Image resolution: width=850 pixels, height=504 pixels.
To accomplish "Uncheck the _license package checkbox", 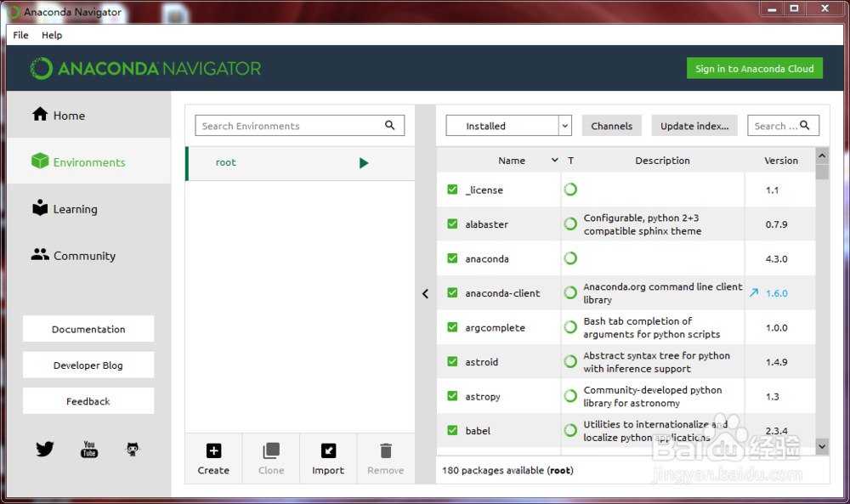I will click(452, 190).
